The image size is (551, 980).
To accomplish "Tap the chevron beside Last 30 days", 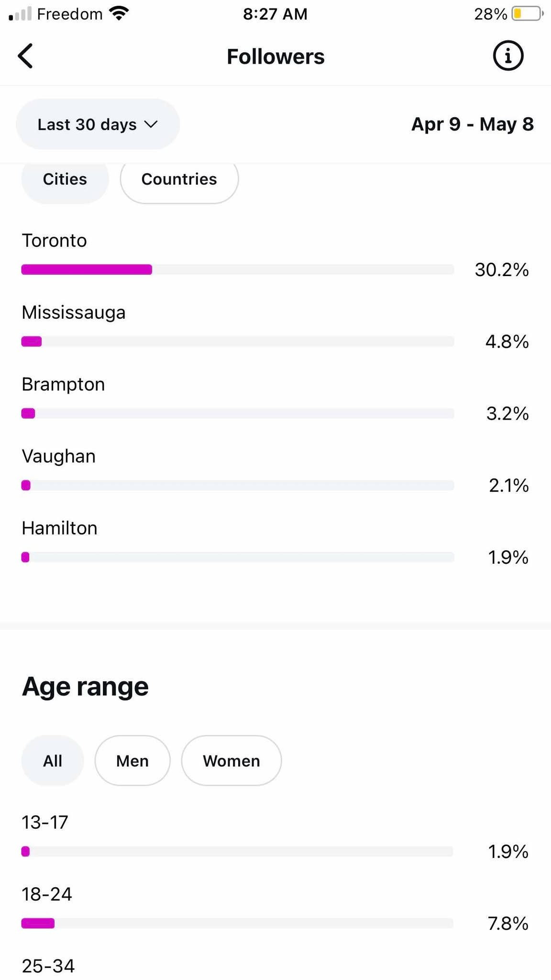I will [151, 124].
